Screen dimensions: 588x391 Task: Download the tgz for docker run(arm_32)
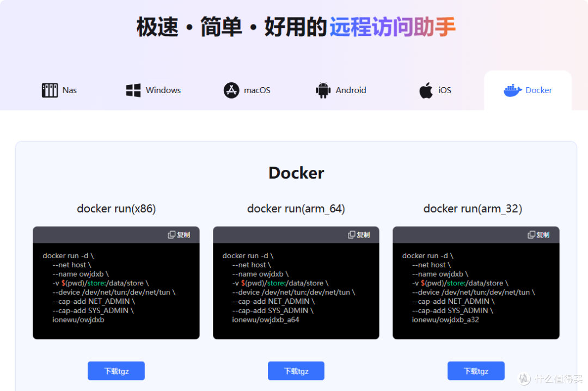(476, 371)
